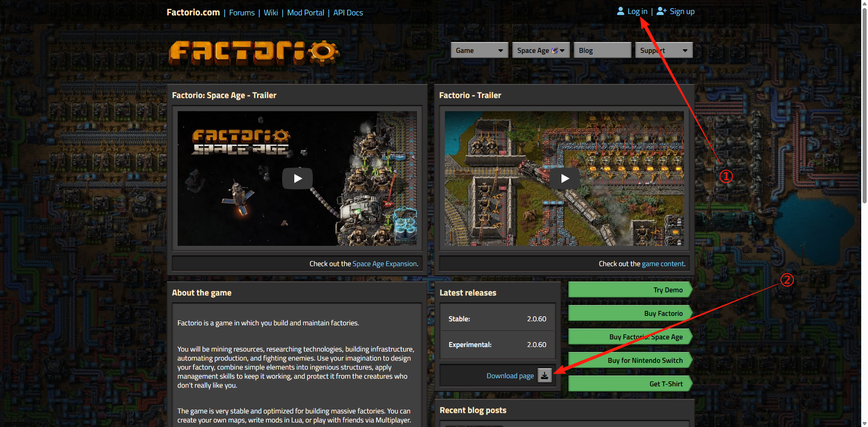This screenshot has width=868, height=427.
Task: Click the Log in link
Action: [x=637, y=11]
